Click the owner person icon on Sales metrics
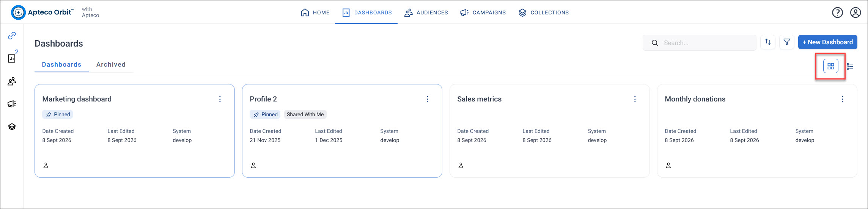 pos(461,165)
